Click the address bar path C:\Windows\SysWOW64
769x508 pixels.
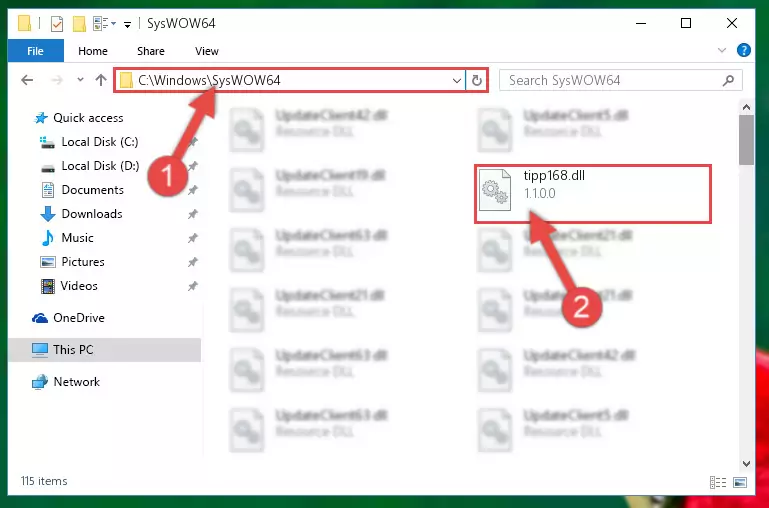(x=209, y=80)
